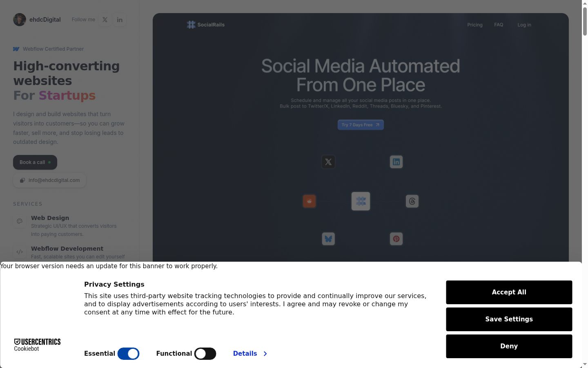Image resolution: width=588 pixels, height=368 pixels.
Task: Click the Webflow Development code icon
Action: tap(20, 252)
